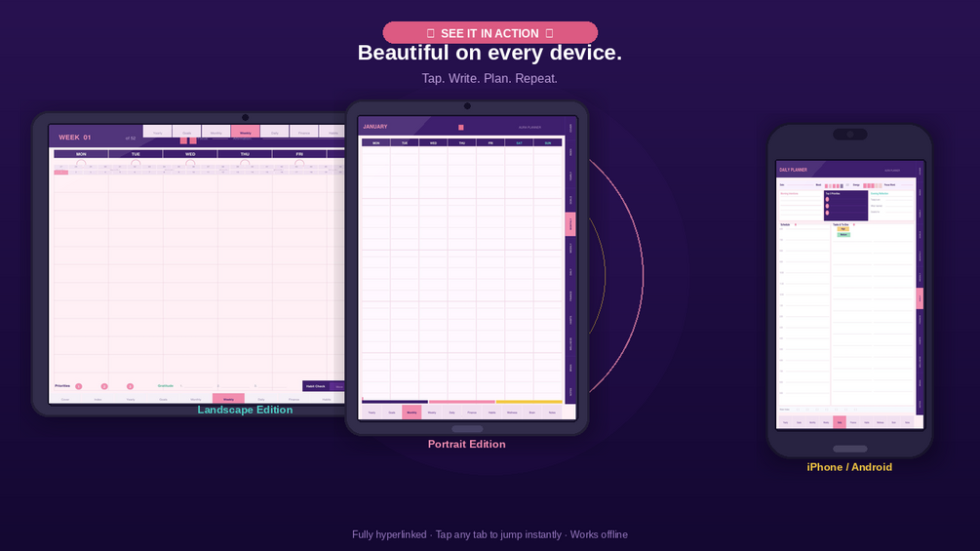
Task: Click yellow bar below portrait calendar grid
Action: [529, 402]
